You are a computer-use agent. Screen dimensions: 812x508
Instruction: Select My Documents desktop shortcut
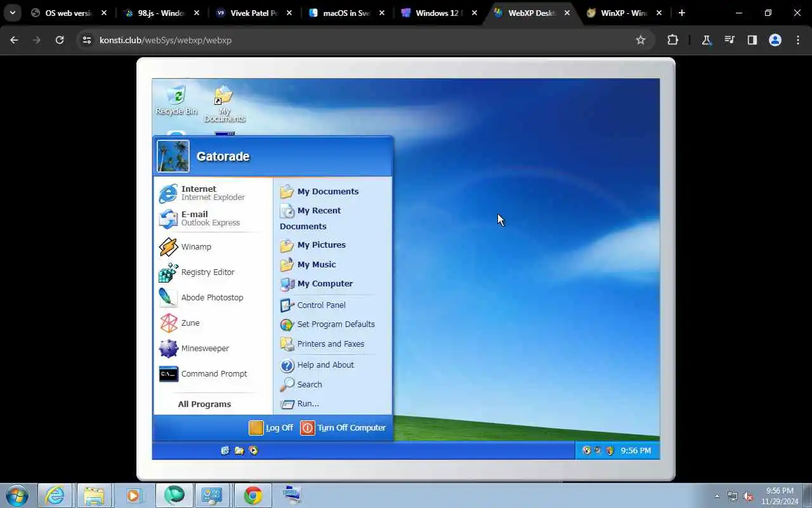pos(224,104)
